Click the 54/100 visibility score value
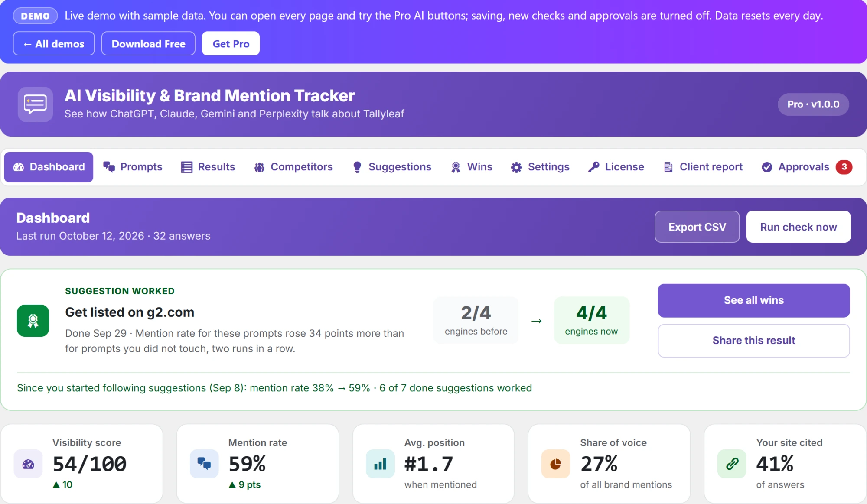Screen dimensions: 867x504 coord(89,464)
